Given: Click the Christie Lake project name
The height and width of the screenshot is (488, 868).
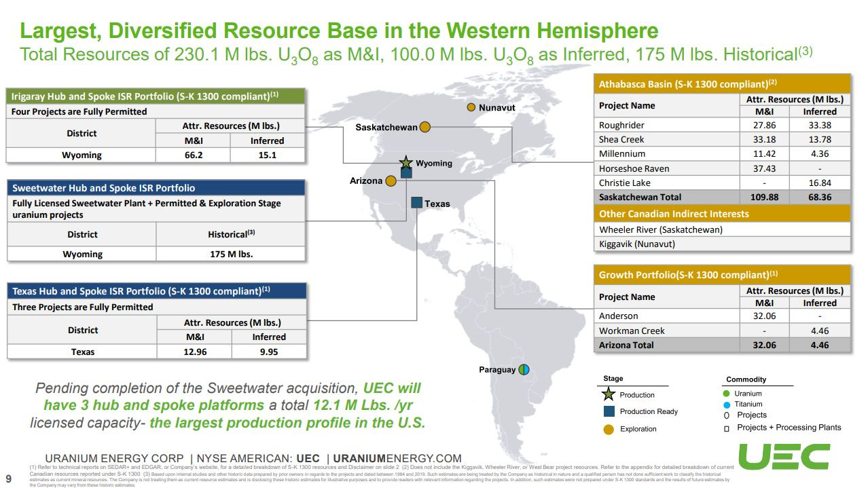Looking at the screenshot, I should point(624,183).
